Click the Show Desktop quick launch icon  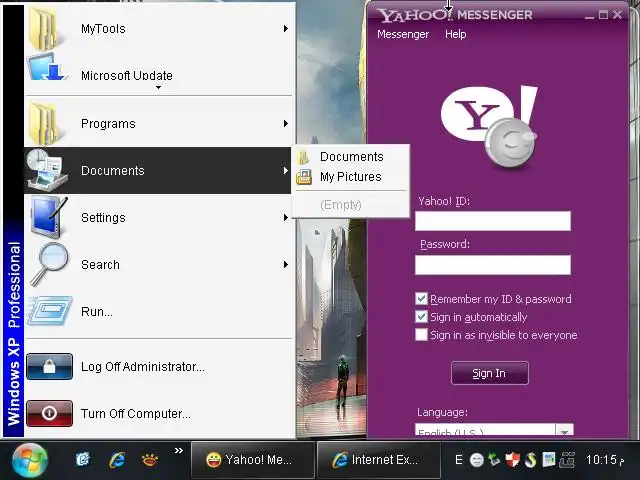point(83,460)
